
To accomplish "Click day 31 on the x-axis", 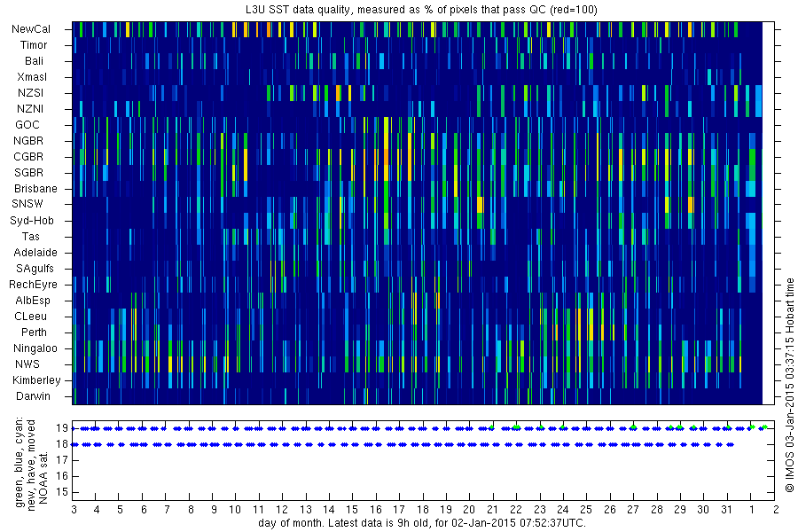I will point(727,510).
